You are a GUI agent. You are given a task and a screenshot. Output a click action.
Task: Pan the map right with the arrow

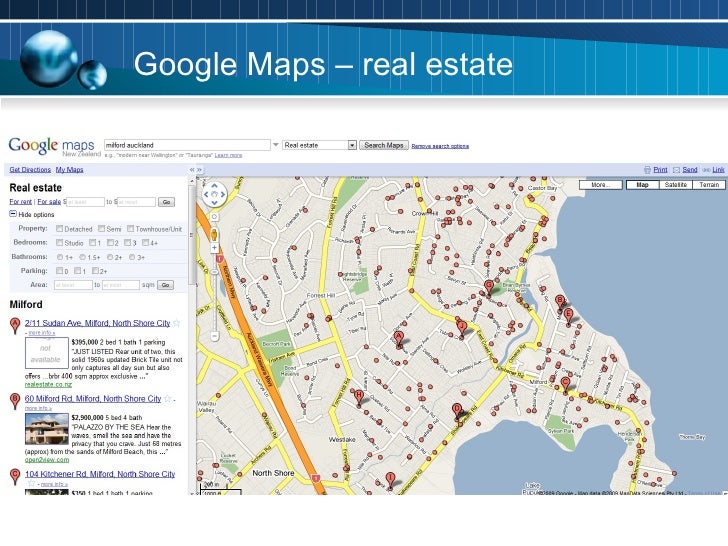coord(223,195)
